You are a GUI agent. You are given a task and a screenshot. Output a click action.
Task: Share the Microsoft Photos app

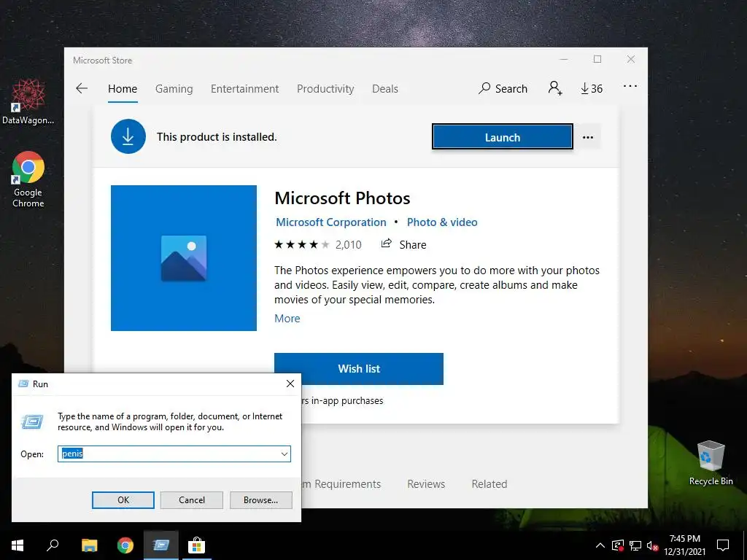tap(403, 244)
